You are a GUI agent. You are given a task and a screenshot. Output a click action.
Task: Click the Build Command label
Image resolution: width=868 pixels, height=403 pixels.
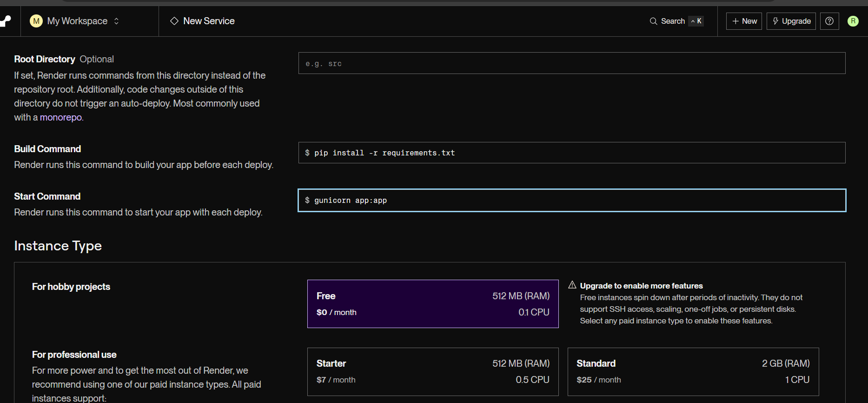click(x=47, y=149)
